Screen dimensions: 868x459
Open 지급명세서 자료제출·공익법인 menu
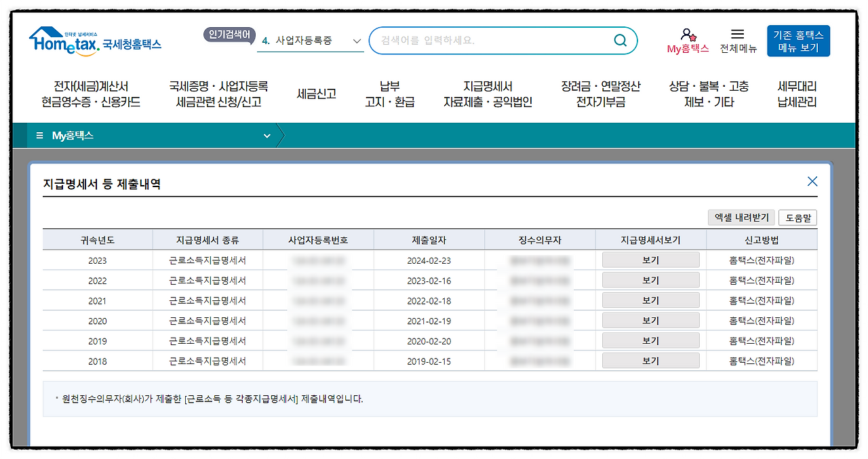tap(488, 94)
